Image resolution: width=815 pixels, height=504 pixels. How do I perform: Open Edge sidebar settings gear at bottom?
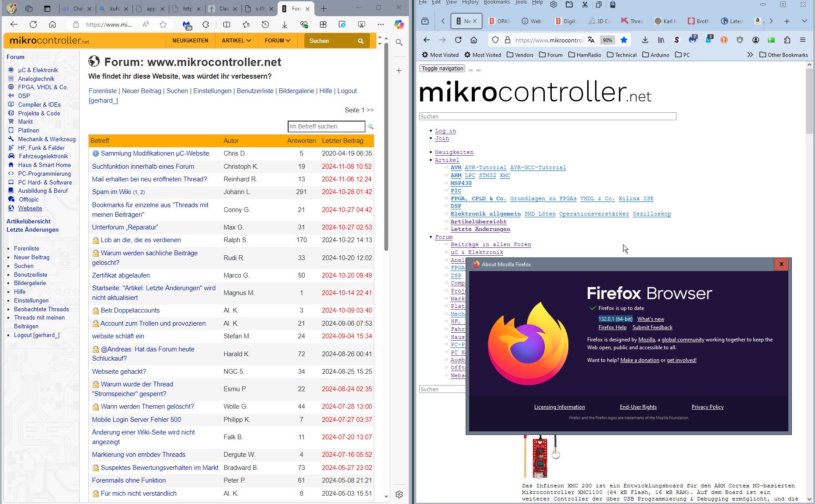pos(399,494)
